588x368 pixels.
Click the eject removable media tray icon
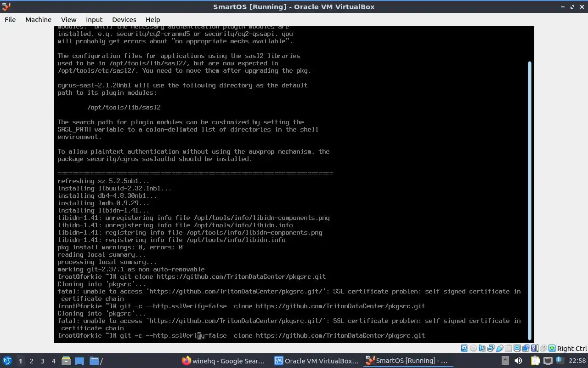coord(505,361)
